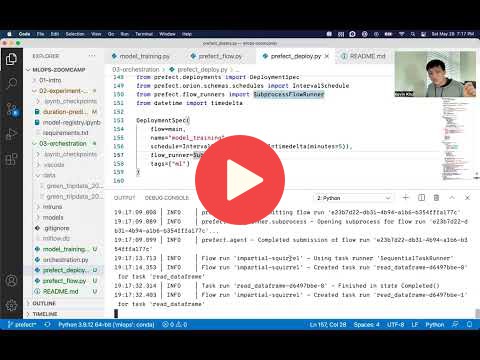Open the Manage gear icon

pos(11,305)
